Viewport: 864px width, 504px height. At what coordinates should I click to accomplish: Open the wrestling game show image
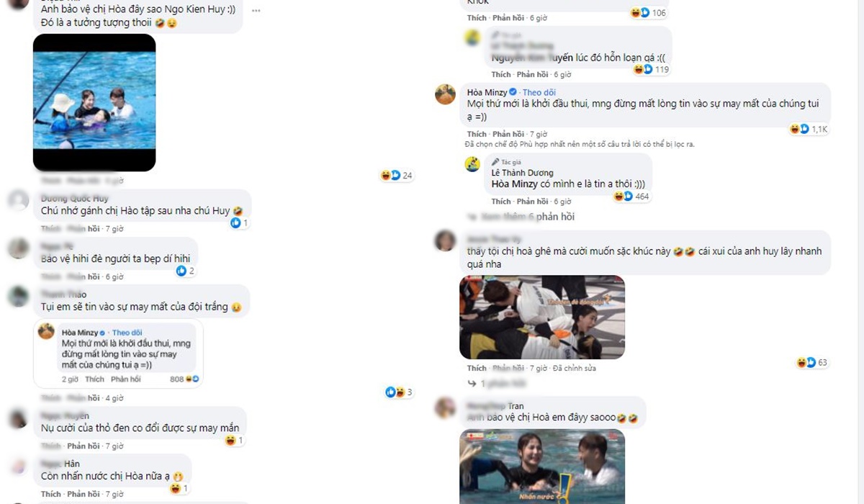[542, 318]
